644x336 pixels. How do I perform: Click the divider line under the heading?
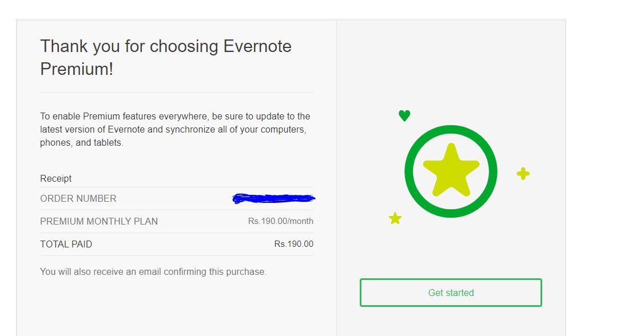(x=177, y=92)
